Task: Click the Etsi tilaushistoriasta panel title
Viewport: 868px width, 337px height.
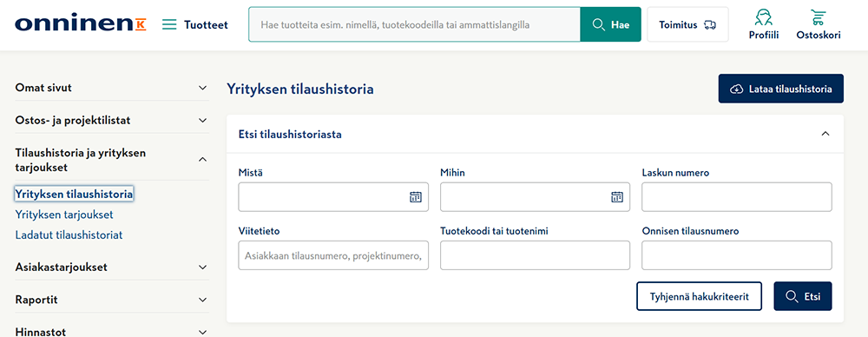Action: (290, 134)
